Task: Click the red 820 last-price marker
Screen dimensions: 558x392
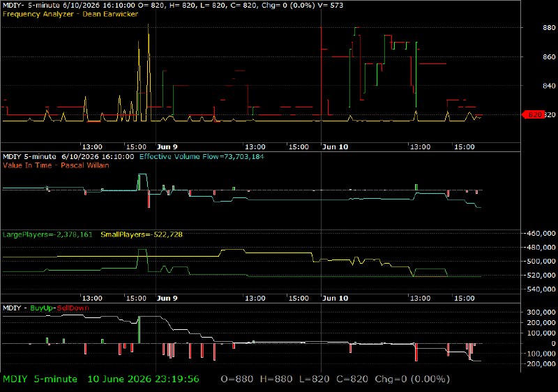Action: [533, 114]
